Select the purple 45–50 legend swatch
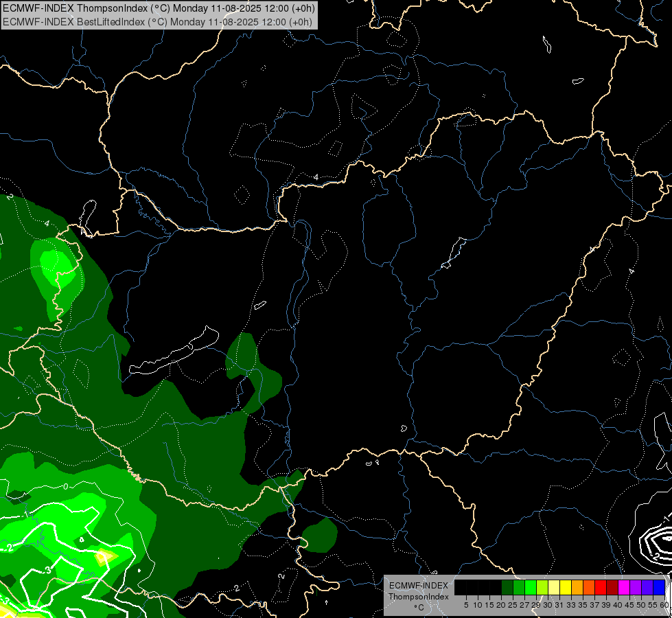The width and height of the screenshot is (672, 618). (636, 587)
